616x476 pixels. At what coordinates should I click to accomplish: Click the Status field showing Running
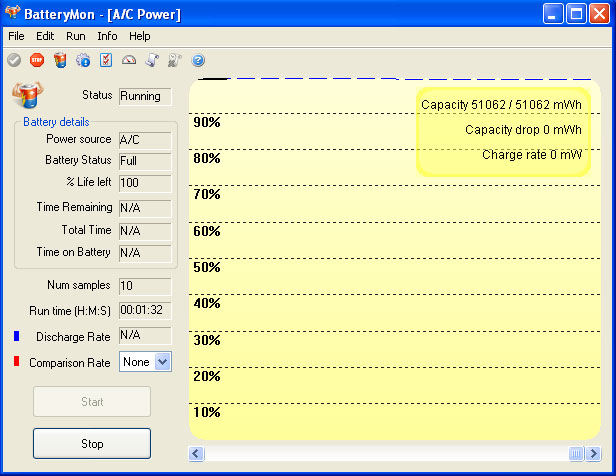tap(145, 97)
